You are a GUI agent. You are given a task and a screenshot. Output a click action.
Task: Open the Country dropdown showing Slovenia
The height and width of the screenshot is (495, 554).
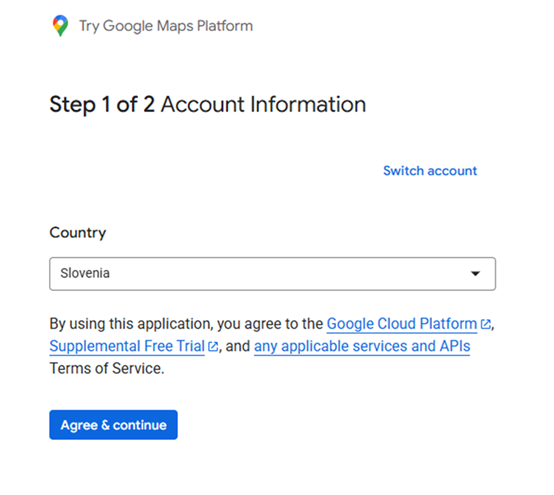point(272,274)
